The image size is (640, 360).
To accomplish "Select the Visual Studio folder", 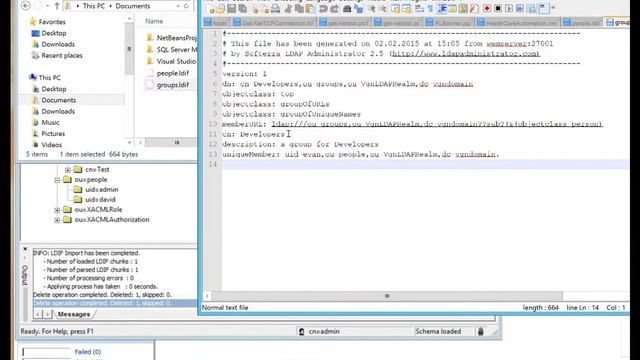I will (x=176, y=61).
